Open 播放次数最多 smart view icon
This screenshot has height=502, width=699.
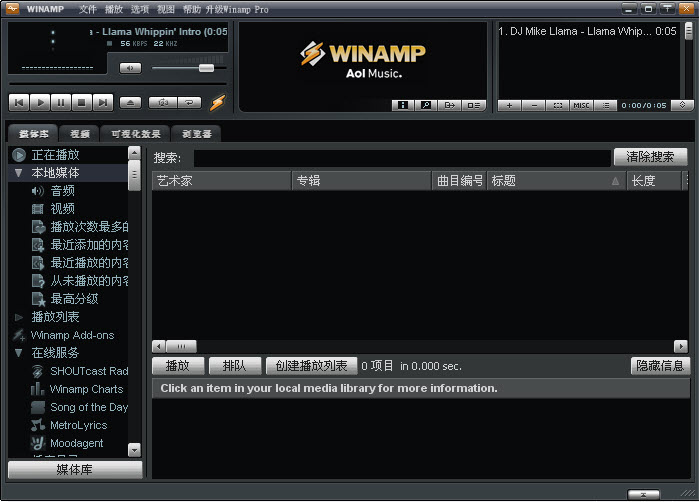38,227
